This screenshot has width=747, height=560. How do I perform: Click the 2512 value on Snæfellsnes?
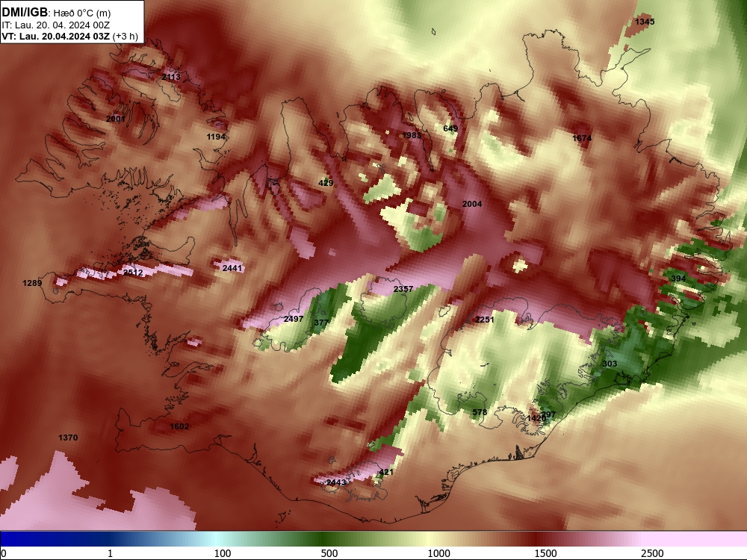[133, 273]
